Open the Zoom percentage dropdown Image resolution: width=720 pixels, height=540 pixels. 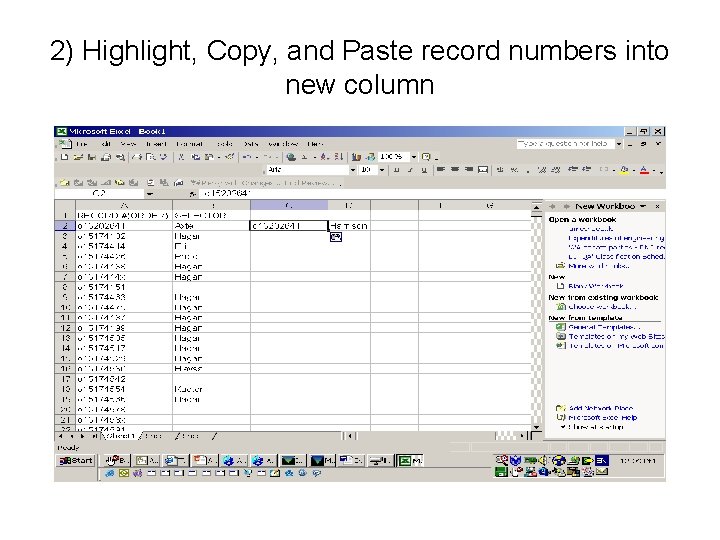pyautogui.click(x=414, y=157)
